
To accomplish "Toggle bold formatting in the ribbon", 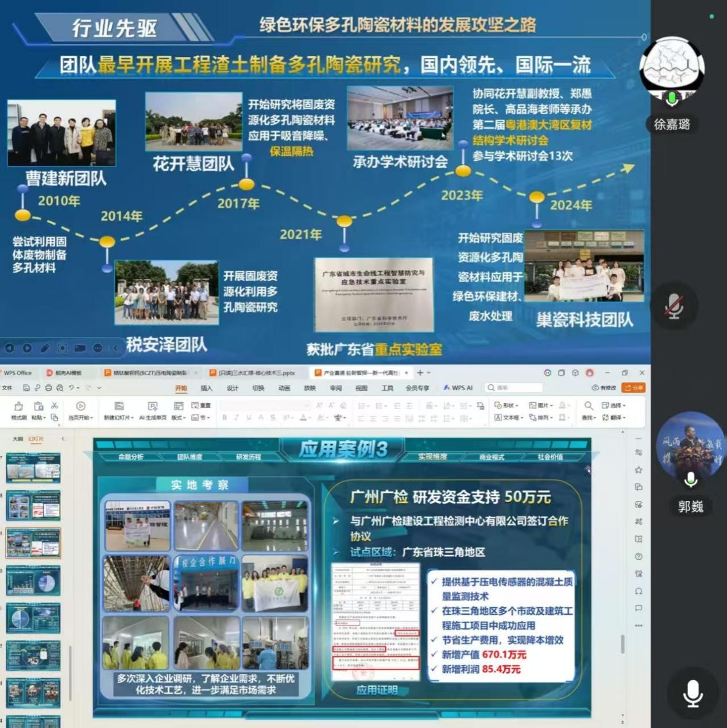I will point(225,418).
